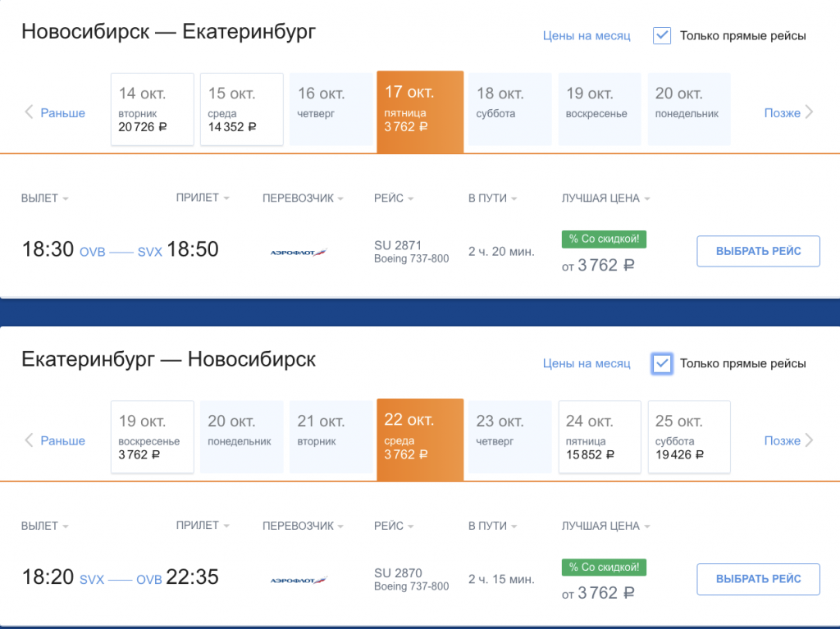840x629 pixels.
Task: Open 'Цены на месяц' for Yekaterinburg–Novosibirsk
Action: coord(587,363)
